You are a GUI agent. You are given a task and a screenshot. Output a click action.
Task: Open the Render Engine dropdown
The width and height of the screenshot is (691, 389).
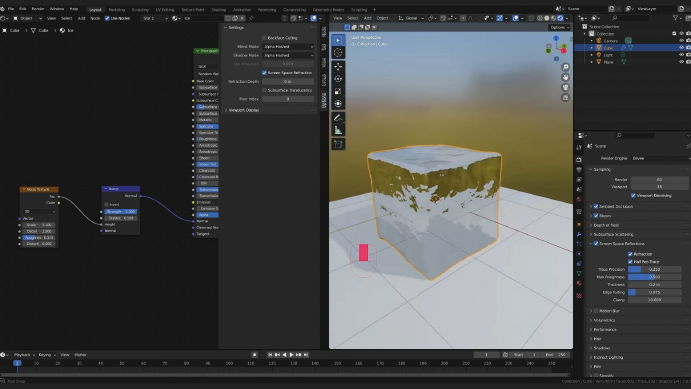660,158
